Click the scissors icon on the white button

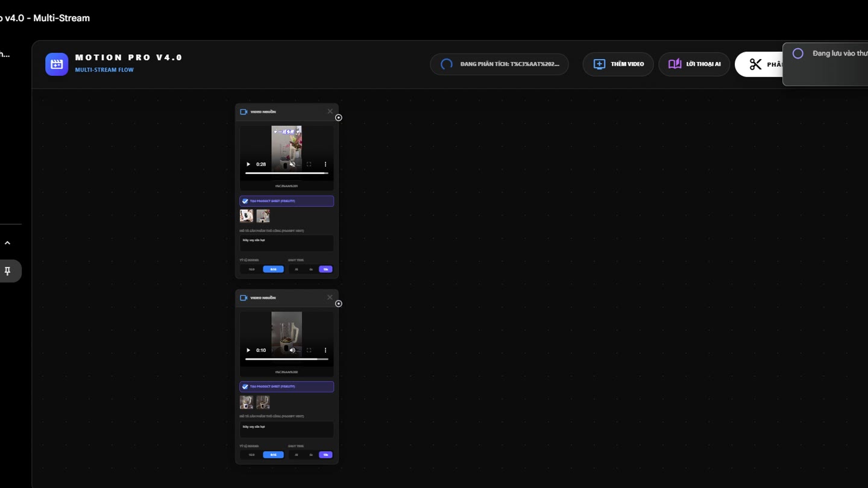click(x=755, y=64)
